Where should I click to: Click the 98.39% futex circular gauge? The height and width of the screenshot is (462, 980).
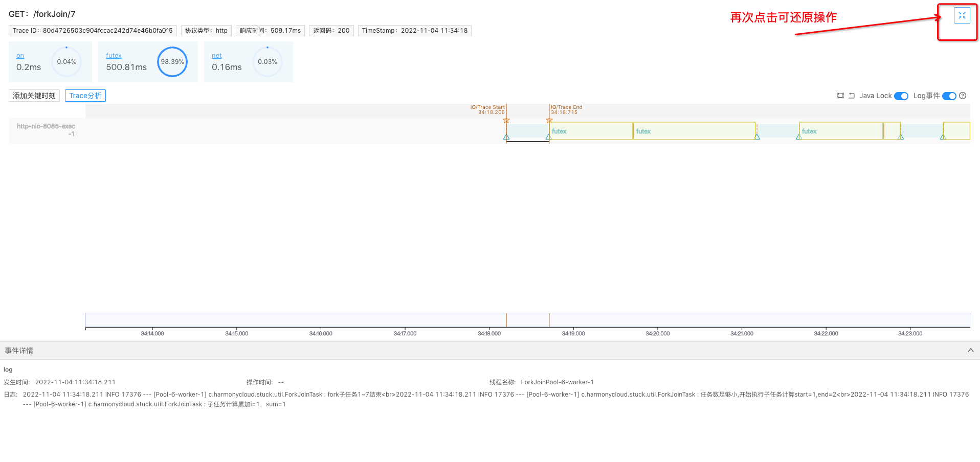pos(172,62)
